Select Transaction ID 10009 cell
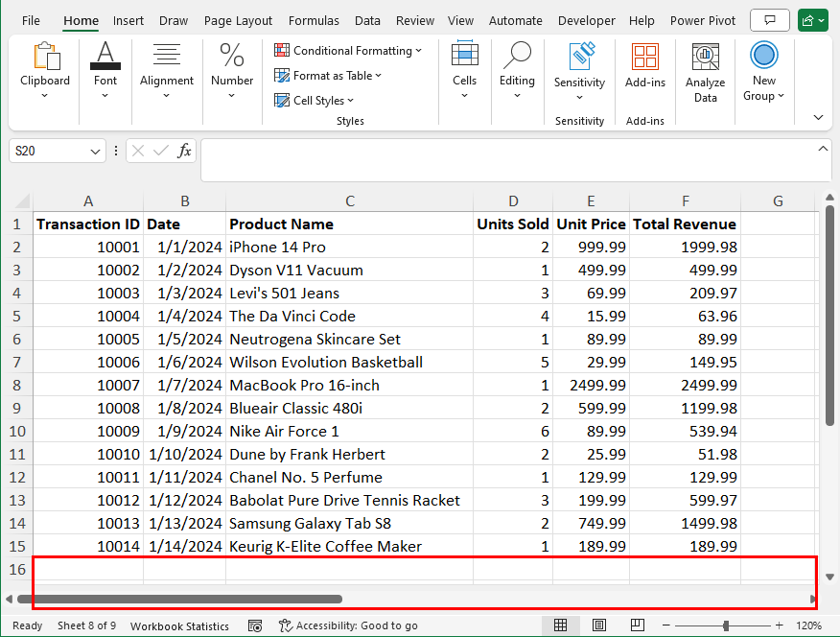Image resolution: width=840 pixels, height=637 pixels. point(88,432)
